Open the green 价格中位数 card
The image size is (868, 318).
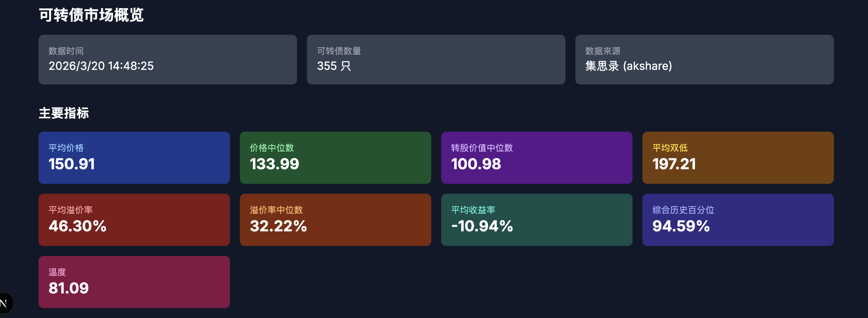[x=335, y=158]
